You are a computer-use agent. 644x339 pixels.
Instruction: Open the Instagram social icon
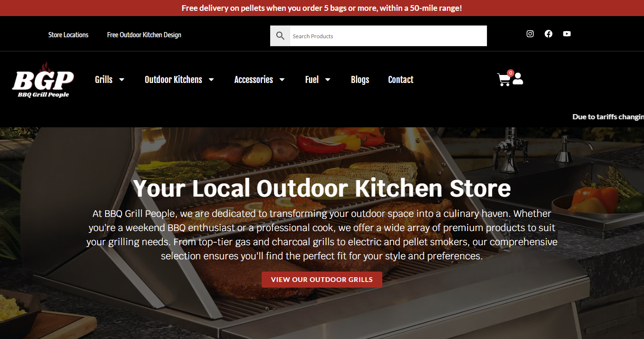530,34
